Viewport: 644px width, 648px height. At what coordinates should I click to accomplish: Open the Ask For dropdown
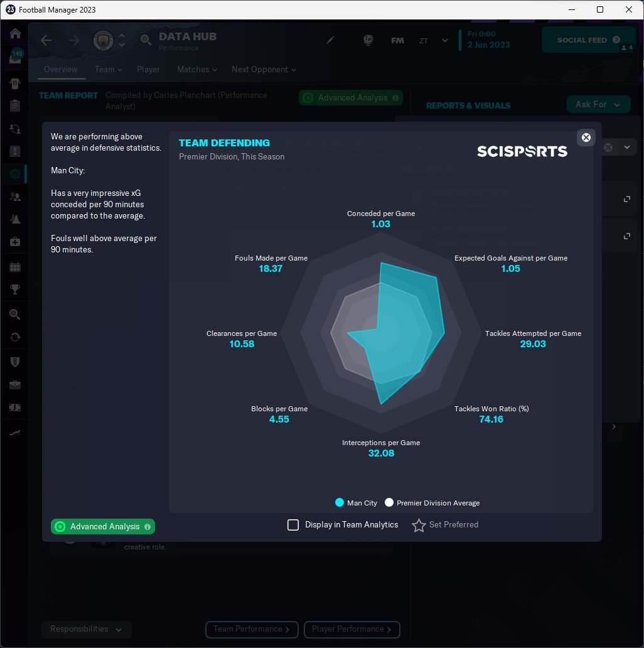[598, 105]
